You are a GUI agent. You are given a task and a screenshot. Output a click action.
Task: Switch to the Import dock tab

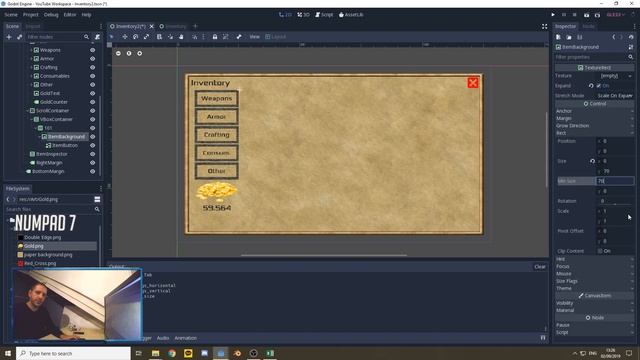pyautogui.click(x=33, y=26)
